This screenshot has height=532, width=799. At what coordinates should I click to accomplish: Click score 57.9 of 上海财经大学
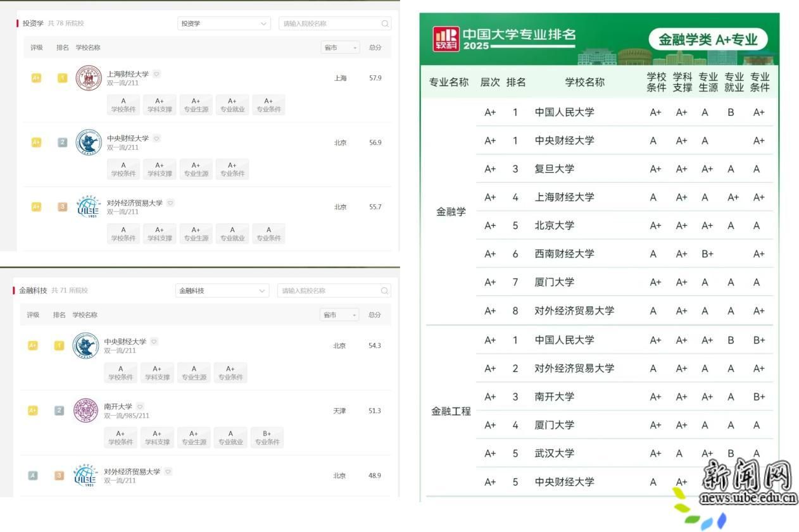tap(375, 78)
